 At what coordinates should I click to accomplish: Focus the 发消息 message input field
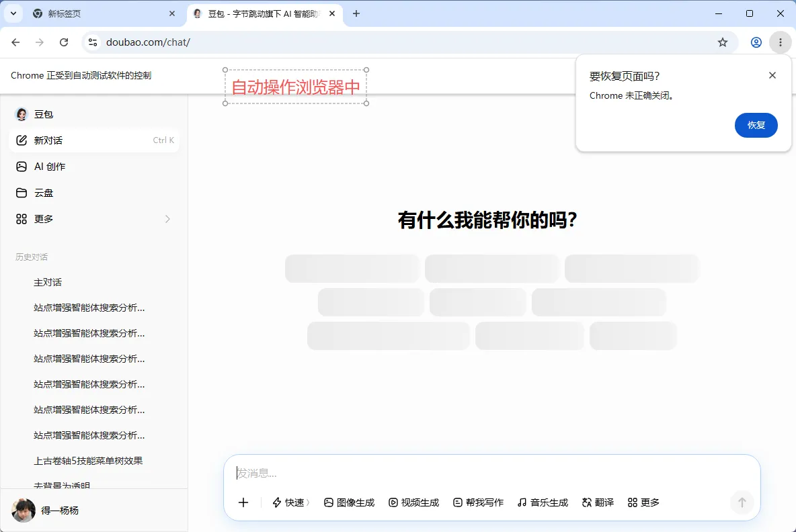pos(491,473)
